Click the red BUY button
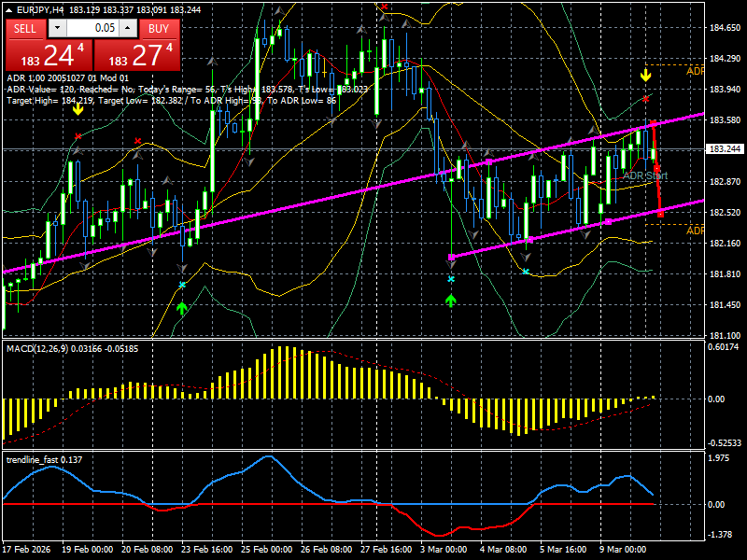Image resolution: width=747 pixels, height=560 pixels. [x=159, y=29]
